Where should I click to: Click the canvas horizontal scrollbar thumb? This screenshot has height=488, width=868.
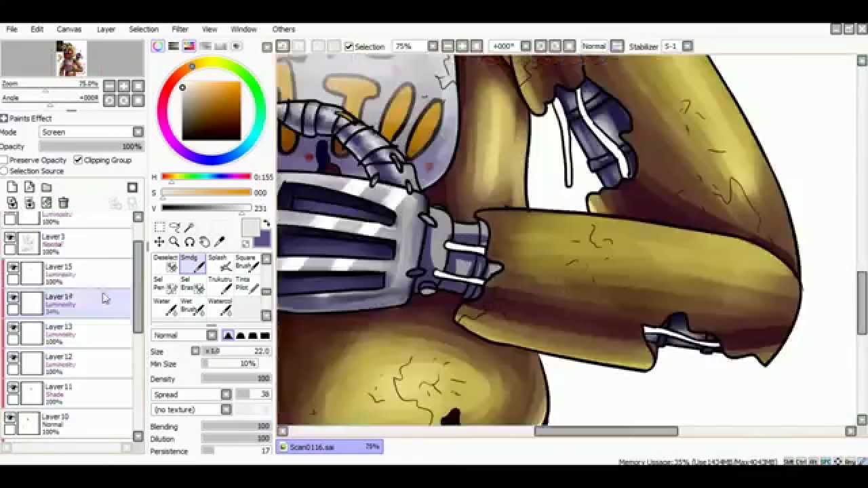pyautogui.click(x=606, y=431)
